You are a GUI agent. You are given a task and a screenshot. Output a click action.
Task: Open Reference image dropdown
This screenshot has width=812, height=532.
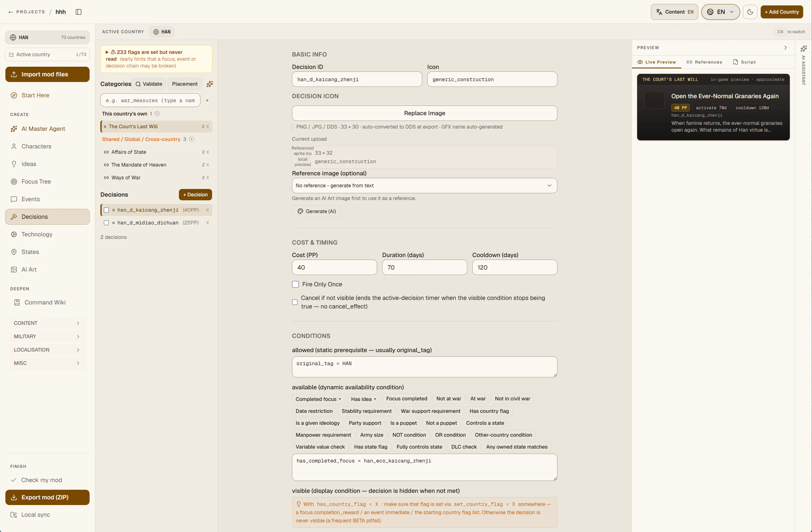424,185
